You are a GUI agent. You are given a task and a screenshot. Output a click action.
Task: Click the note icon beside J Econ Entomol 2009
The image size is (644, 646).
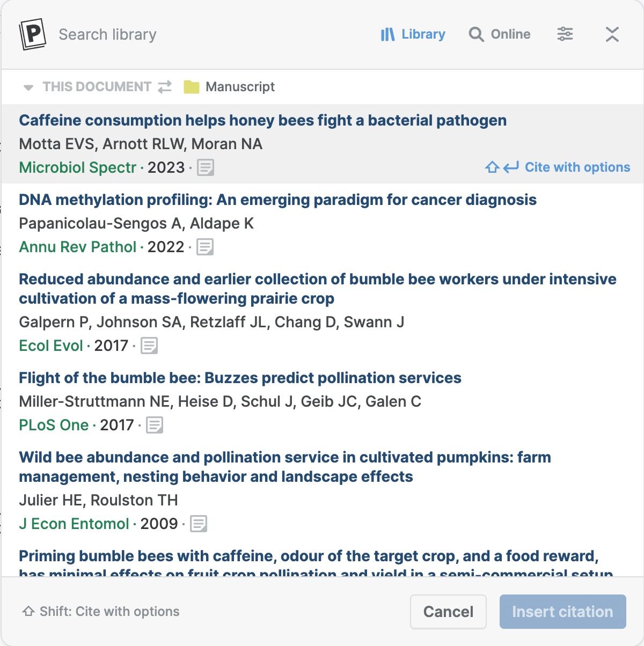199,524
